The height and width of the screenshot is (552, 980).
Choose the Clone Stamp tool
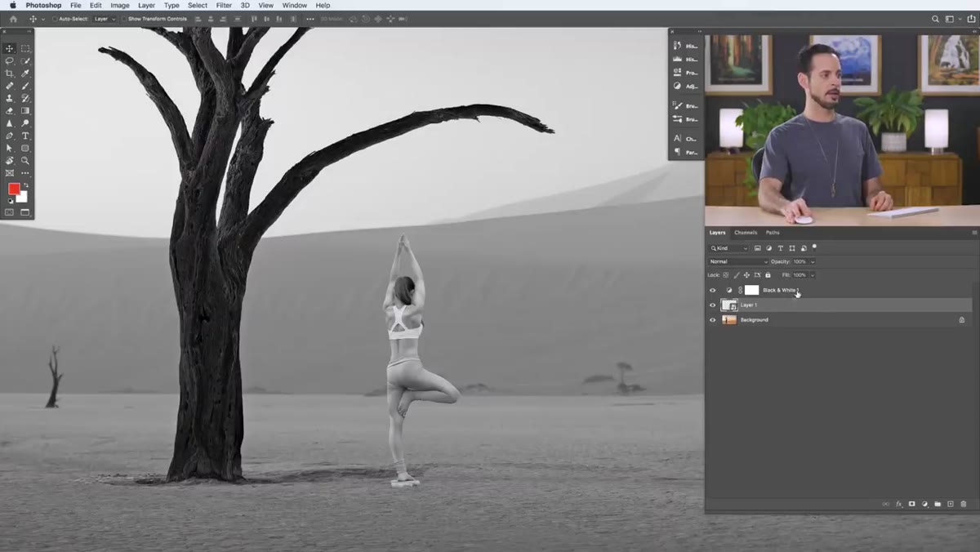10,98
